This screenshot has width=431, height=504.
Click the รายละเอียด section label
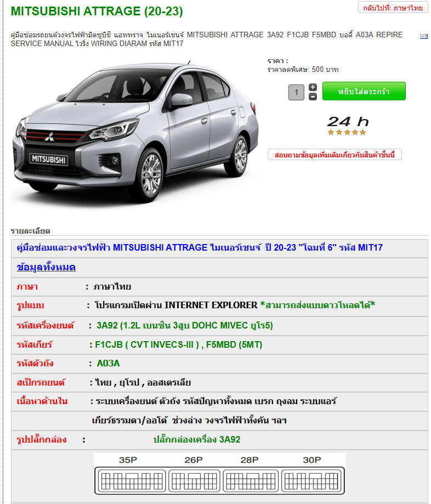click(x=30, y=231)
